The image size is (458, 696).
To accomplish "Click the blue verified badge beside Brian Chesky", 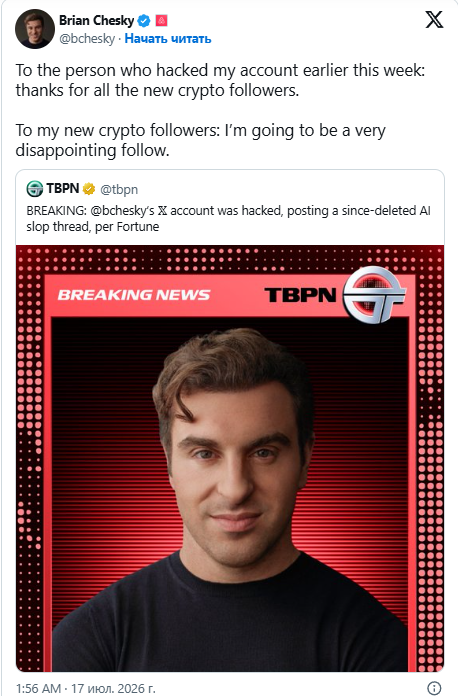I will 144,20.
